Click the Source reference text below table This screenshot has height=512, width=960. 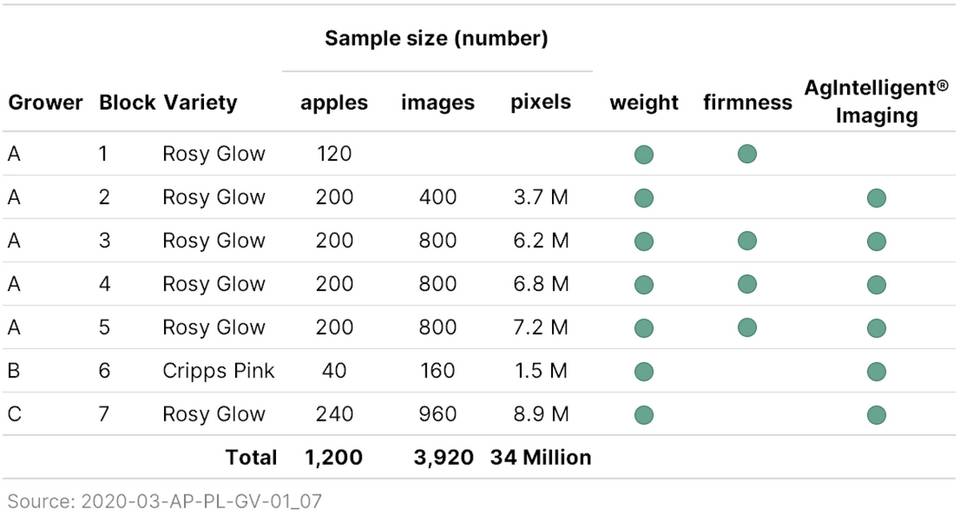click(x=165, y=499)
